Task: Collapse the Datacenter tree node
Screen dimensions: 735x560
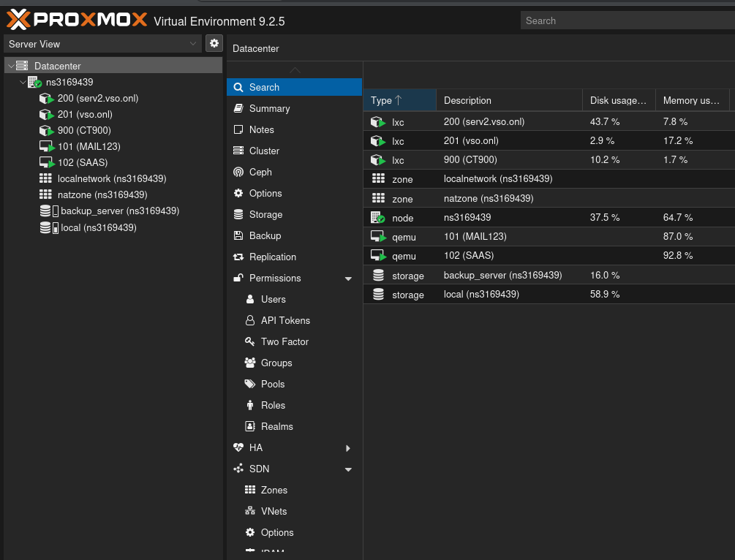Action: tap(11, 66)
